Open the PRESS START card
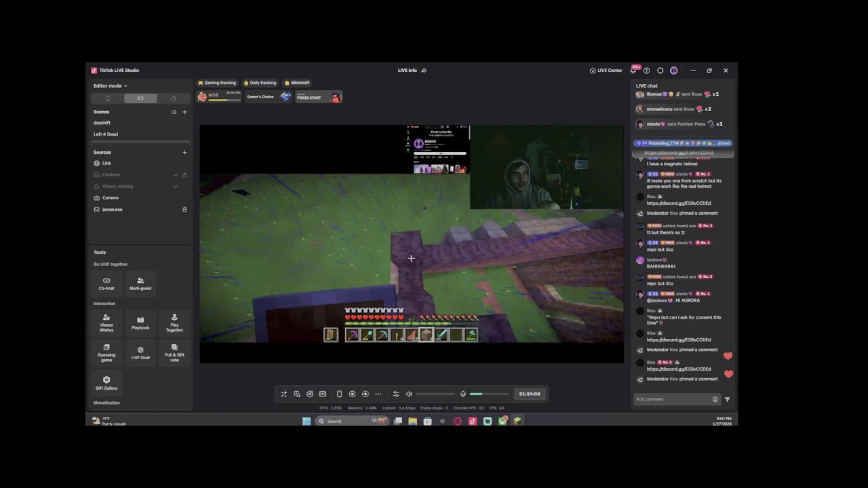Image resolution: width=868 pixels, height=488 pixels. pyautogui.click(x=319, y=97)
